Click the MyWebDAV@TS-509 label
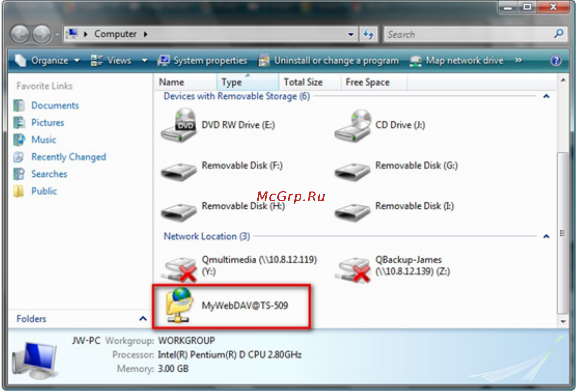 pyautogui.click(x=245, y=305)
